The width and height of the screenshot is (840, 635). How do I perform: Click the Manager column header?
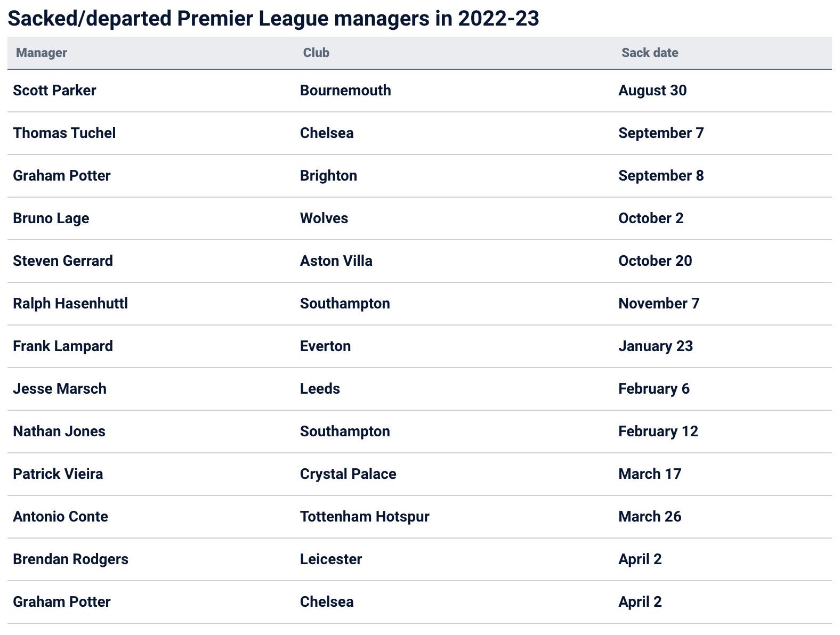42,53
